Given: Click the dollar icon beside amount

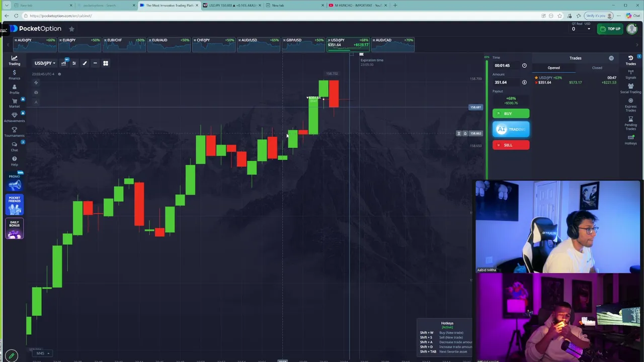Looking at the screenshot, I should tap(524, 82).
